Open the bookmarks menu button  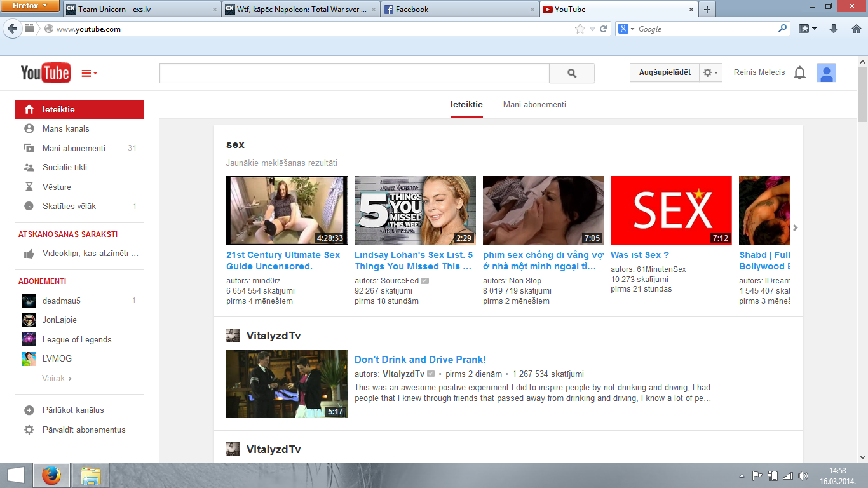(808, 29)
